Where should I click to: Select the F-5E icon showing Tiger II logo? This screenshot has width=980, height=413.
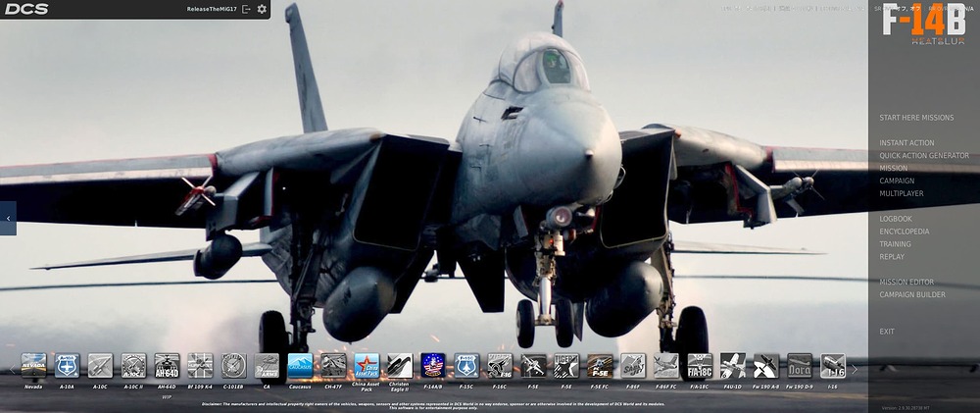[566, 366]
